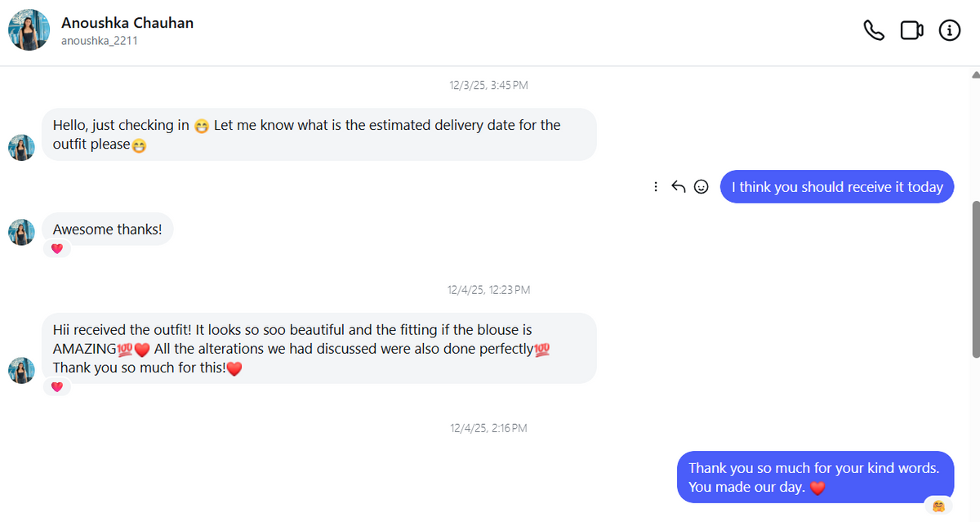The image size is (980, 522).
Task: React with emoji to sent message
Action: click(701, 187)
